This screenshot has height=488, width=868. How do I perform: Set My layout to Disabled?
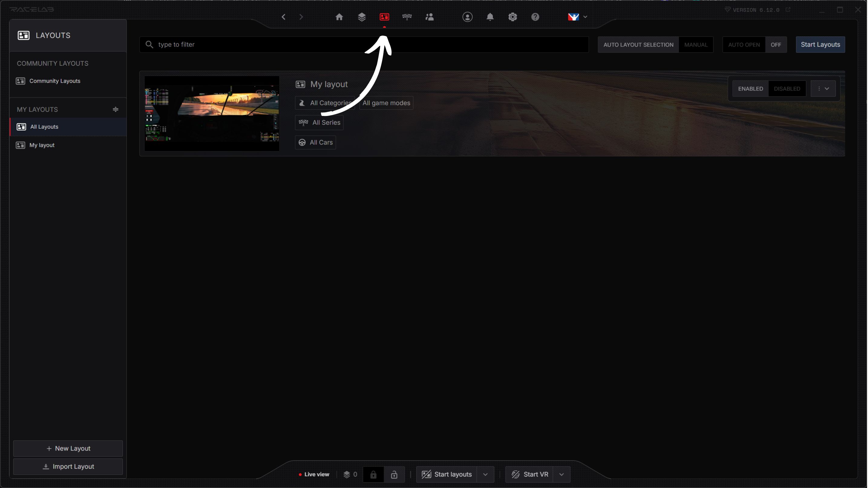point(786,89)
